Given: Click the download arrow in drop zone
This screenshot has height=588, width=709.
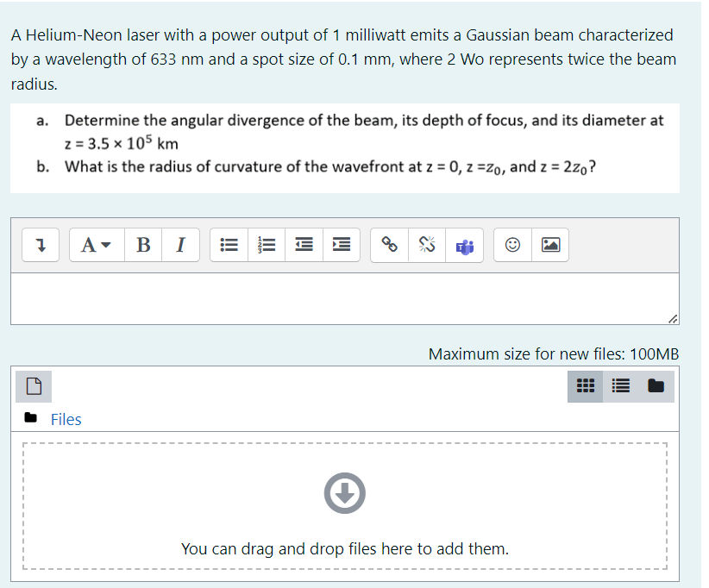Looking at the screenshot, I should tap(344, 493).
